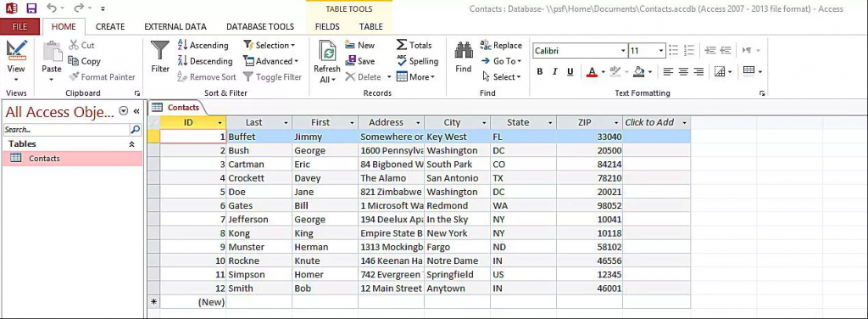Image resolution: width=868 pixels, height=319 pixels.
Task: Activate Format Painter
Action: 102,77
